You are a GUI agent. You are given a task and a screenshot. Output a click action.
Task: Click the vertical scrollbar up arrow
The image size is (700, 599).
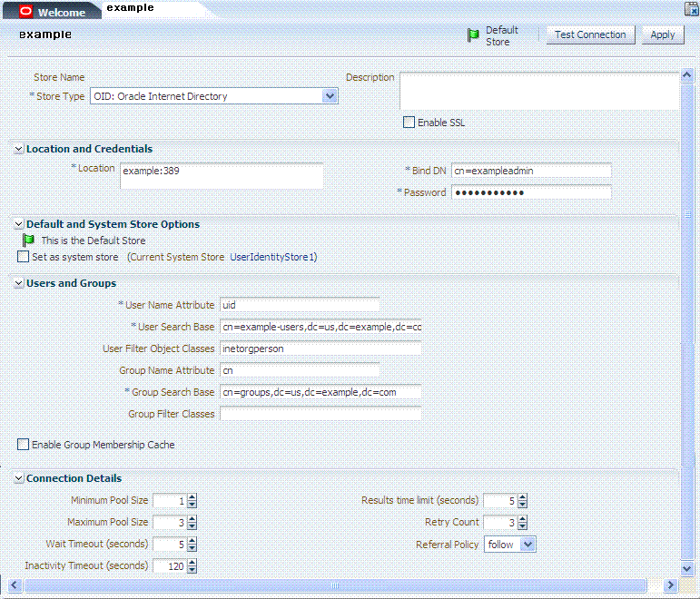click(x=687, y=75)
